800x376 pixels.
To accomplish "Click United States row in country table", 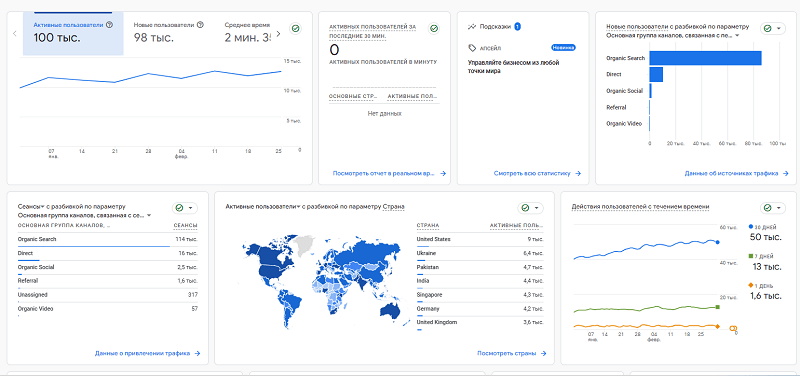I will (480, 240).
